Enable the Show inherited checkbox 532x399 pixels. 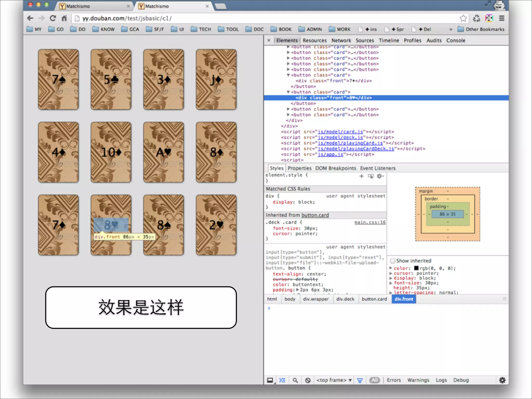pyautogui.click(x=393, y=261)
